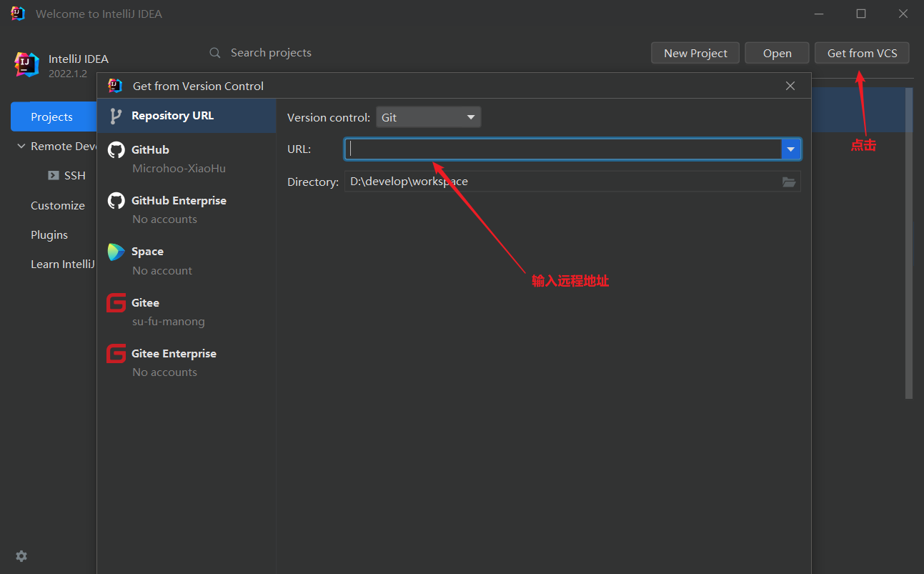Click IntelliJ IDEA logo in sidebar
The height and width of the screenshot is (574, 924).
(26, 64)
